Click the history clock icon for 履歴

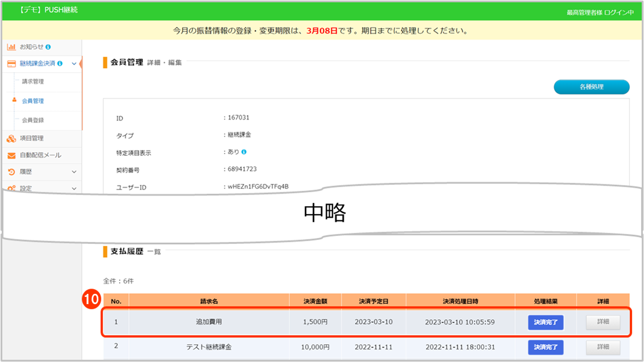11,172
